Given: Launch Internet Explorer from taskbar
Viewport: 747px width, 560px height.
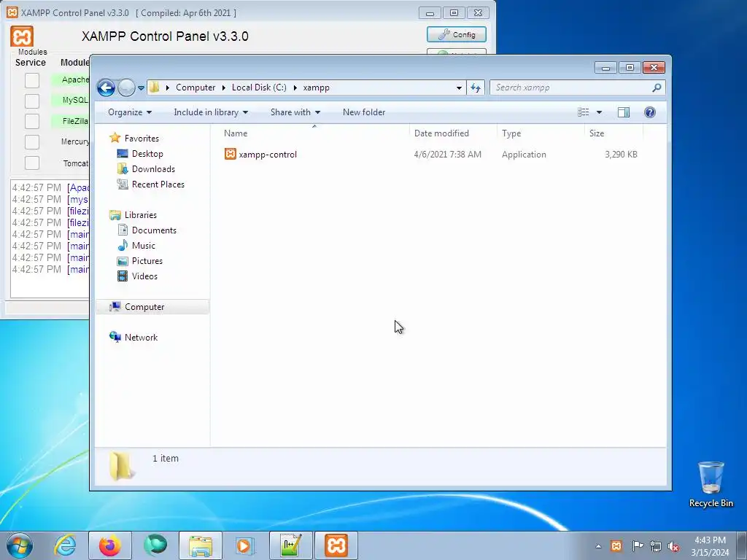Looking at the screenshot, I should [x=65, y=545].
